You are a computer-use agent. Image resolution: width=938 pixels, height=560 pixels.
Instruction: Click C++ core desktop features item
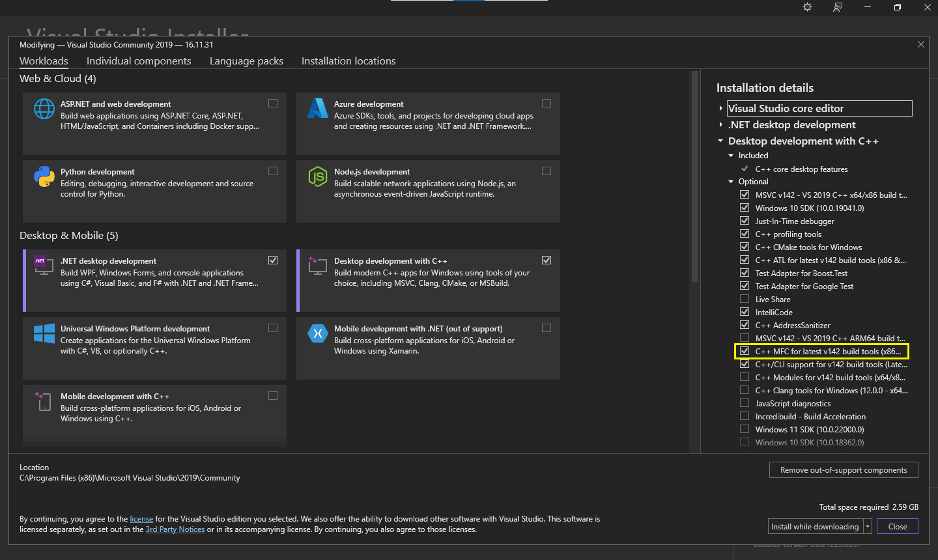tap(801, 169)
